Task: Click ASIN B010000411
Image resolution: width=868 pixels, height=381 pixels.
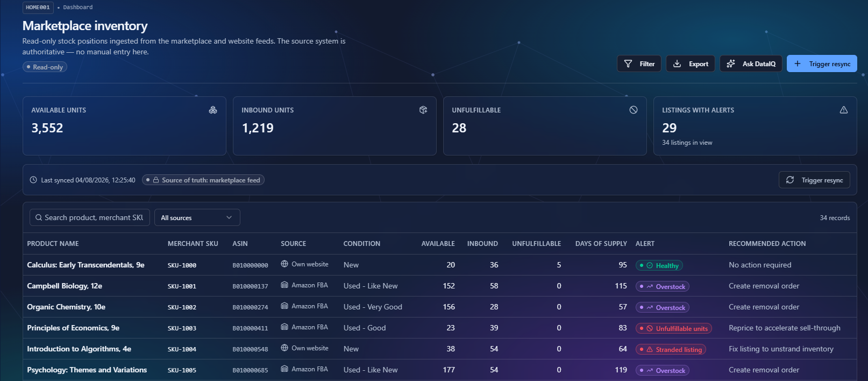Action: (250, 328)
